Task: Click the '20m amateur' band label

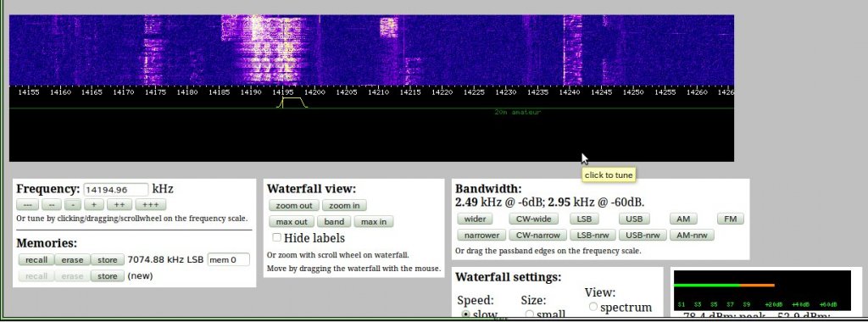Action: click(518, 112)
